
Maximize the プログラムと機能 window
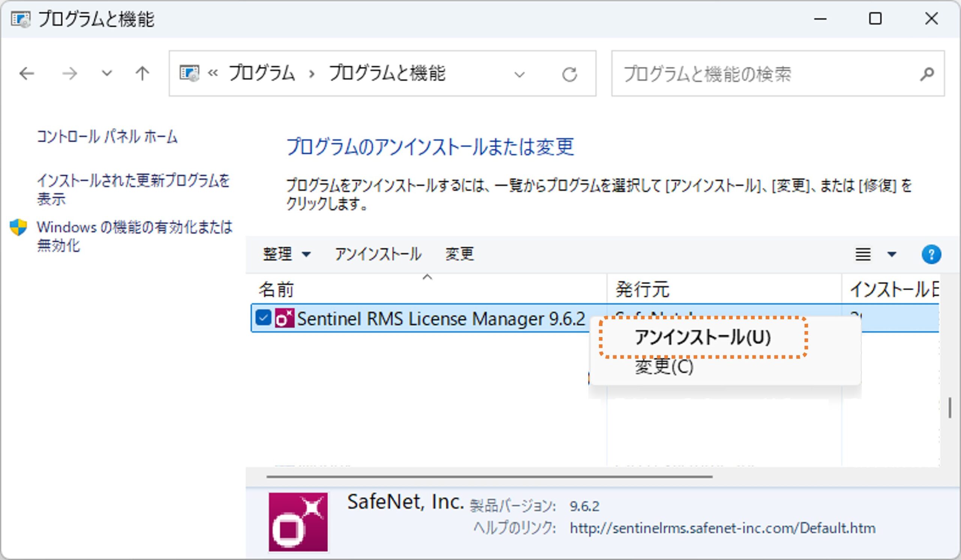point(875,19)
